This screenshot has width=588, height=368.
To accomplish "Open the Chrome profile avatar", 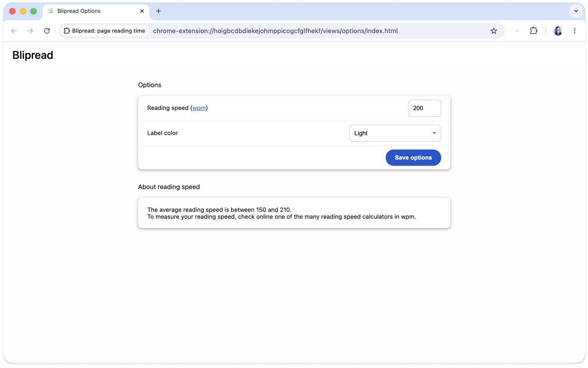I will tap(558, 31).
